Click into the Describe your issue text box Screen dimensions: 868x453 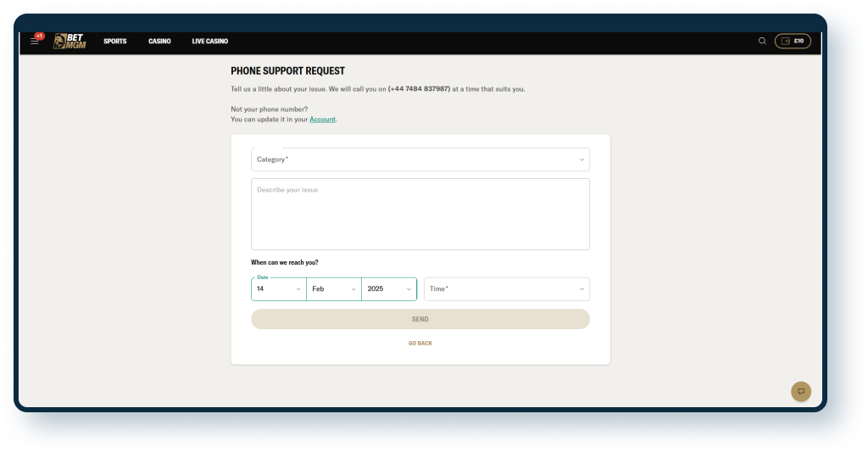420,214
